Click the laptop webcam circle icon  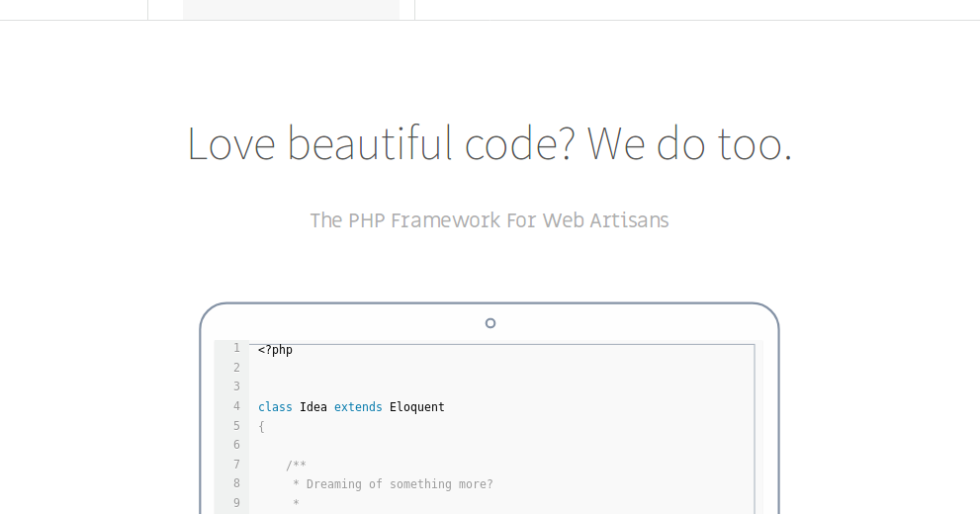490,323
